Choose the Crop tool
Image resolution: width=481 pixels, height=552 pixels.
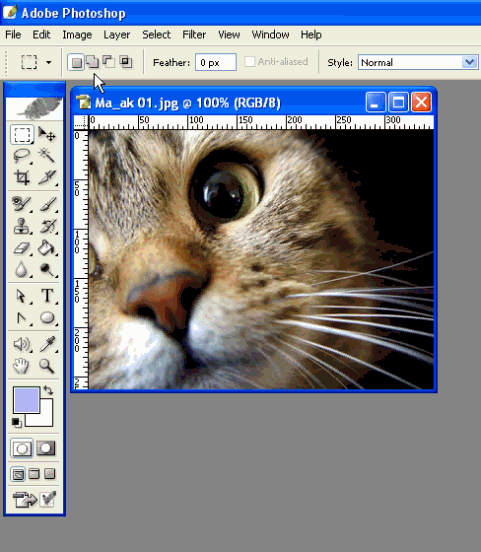click(x=22, y=177)
